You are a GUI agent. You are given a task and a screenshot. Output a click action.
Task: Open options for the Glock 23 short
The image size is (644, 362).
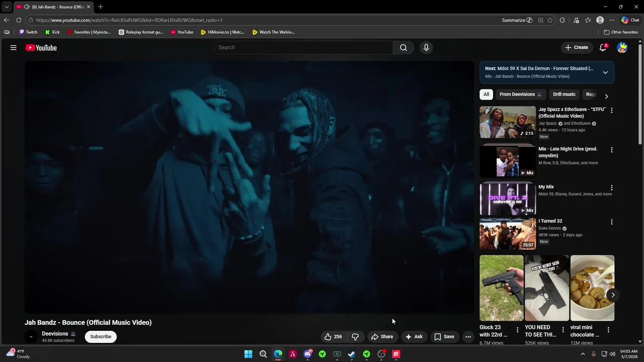coord(517,330)
